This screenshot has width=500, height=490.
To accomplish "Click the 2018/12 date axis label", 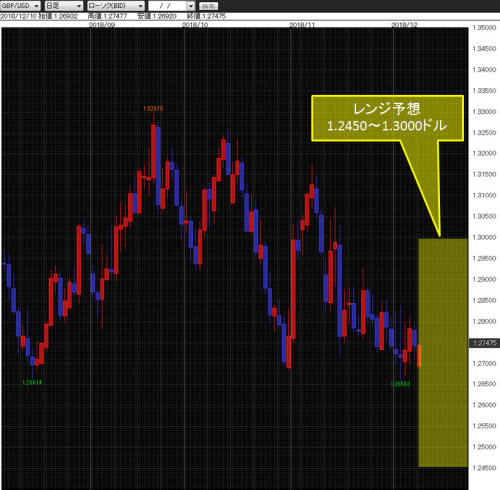I will pos(404,25).
